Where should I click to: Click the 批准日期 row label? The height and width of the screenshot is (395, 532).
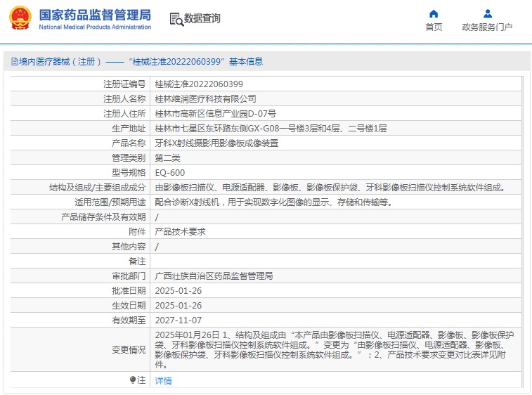(129, 291)
